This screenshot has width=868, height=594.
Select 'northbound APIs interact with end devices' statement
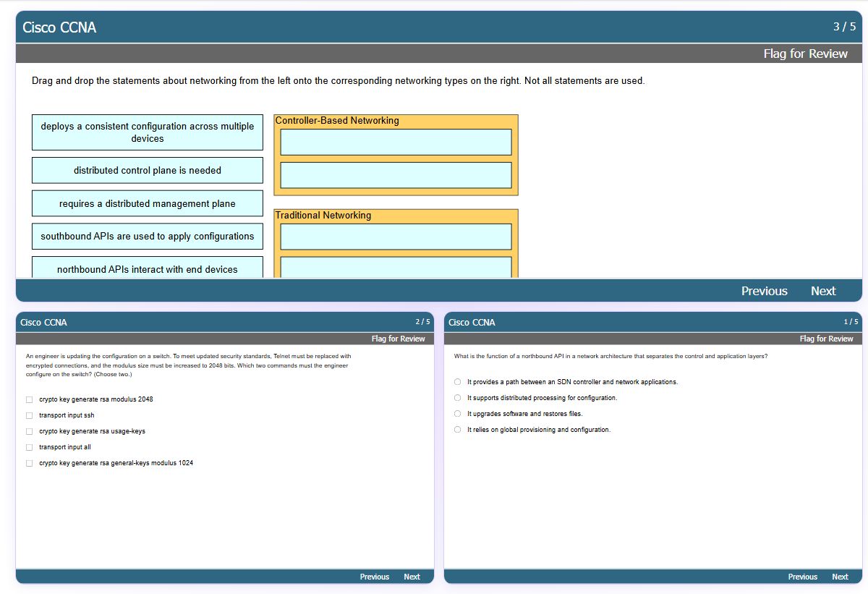(148, 268)
